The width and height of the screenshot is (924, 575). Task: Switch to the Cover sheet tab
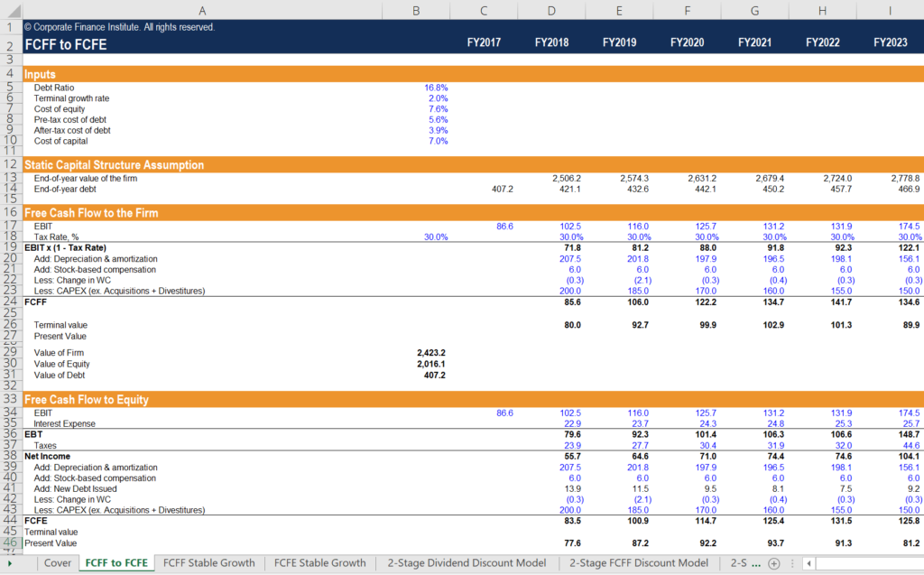point(57,562)
